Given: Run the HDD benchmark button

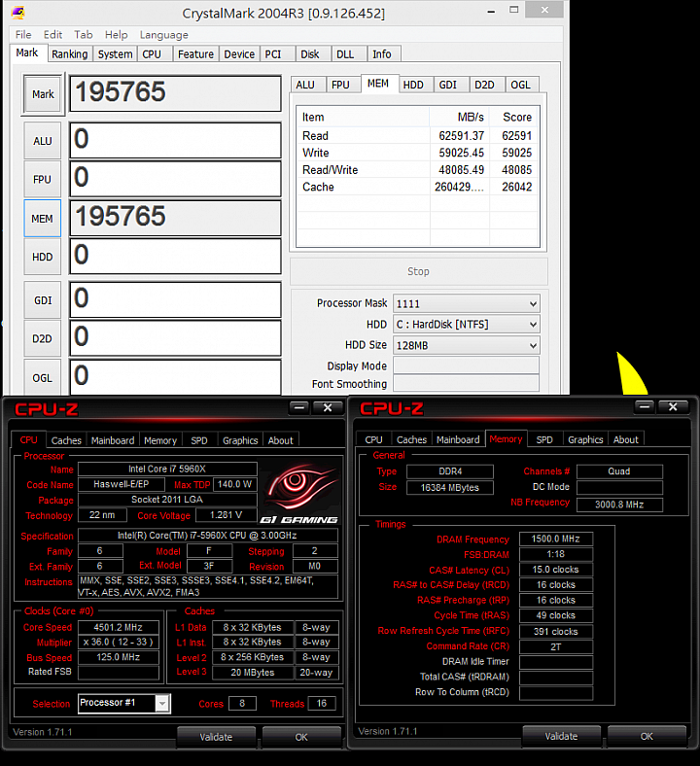Looking at the screenshot, I should 43,257.
